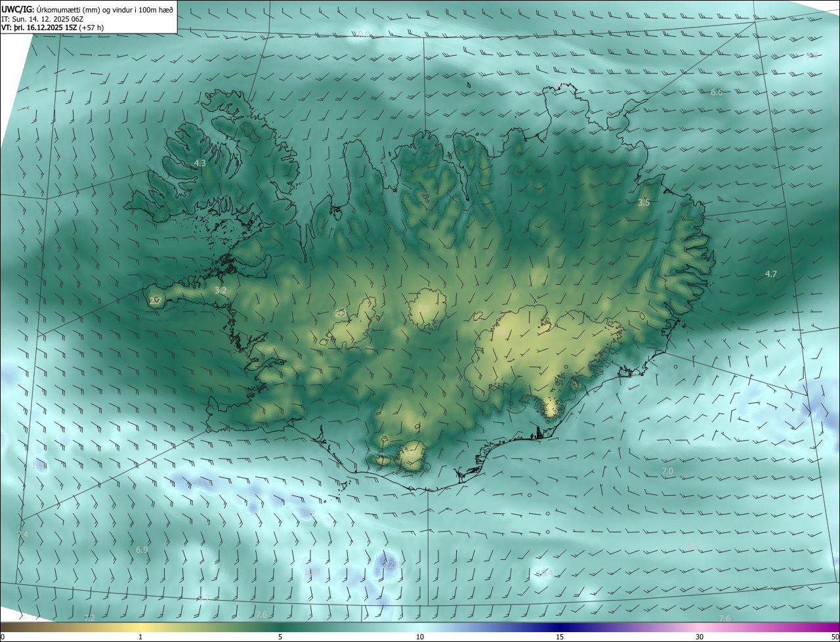The height and width of the screenshot is (642, 840).
Task: Click the 7.0 value southeast of Iceland
Action: tap(667, 471)
